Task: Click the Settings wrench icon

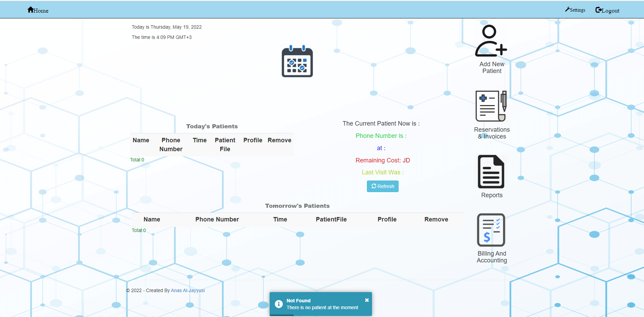Action: [567, 9]
